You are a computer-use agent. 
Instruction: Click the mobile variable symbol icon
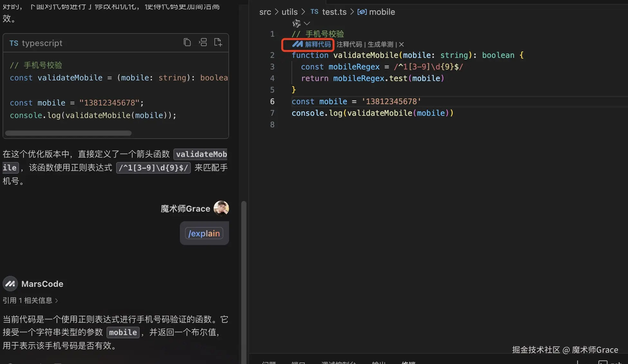point(362,12)
